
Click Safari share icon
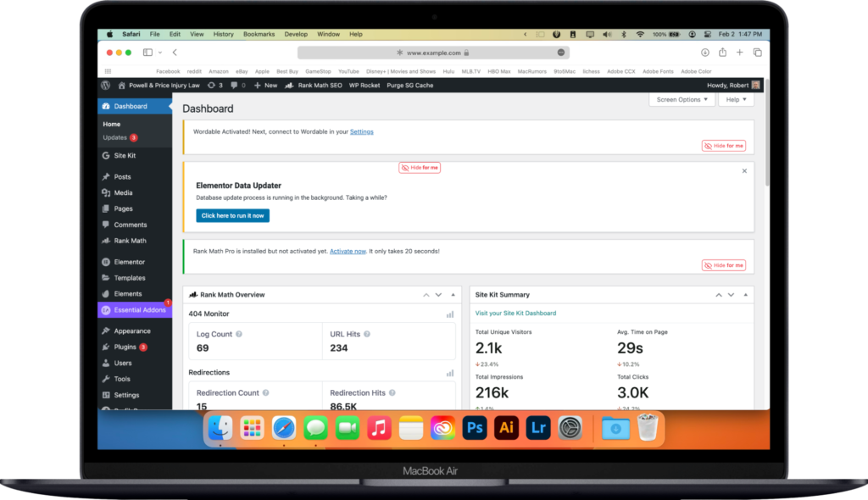pyautogui.click(x=722, y=52)
